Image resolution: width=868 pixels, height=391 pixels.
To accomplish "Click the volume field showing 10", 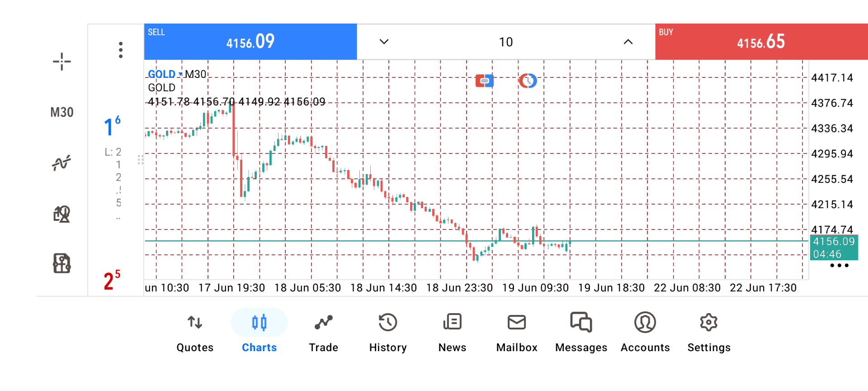I will [506, 42].
